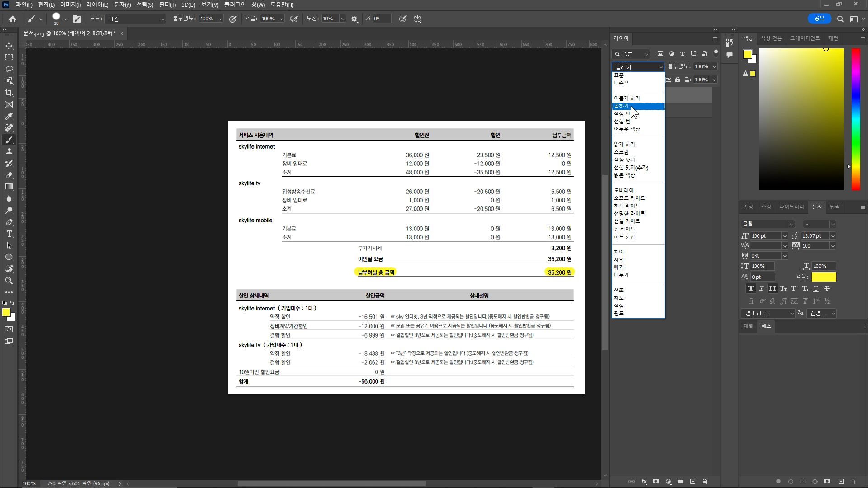
Task: Toggle All Caps in Character panel
Action: (x=772, y=288)
